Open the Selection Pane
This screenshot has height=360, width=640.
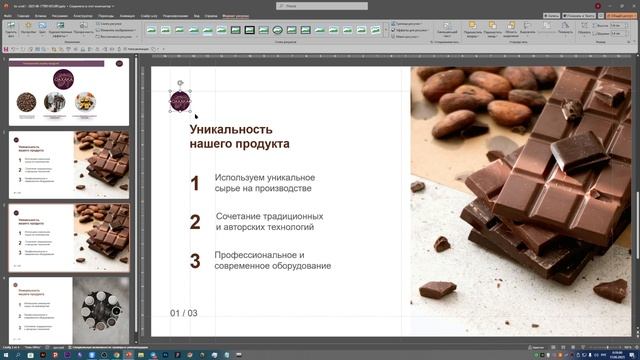511,30
